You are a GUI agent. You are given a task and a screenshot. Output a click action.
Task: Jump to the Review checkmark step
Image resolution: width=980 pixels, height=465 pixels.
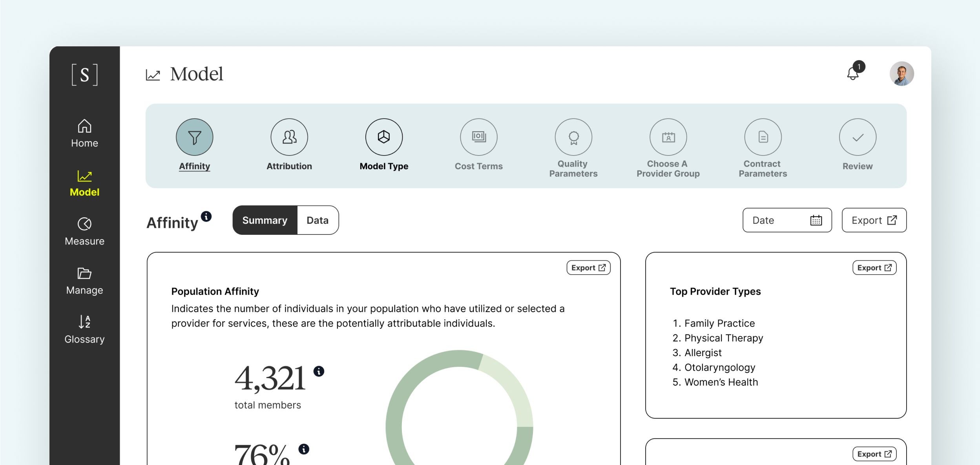858,137
